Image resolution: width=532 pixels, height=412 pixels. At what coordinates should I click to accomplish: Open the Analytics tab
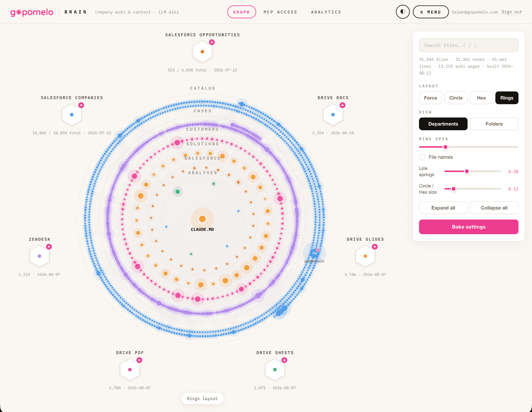click(326, 12)
